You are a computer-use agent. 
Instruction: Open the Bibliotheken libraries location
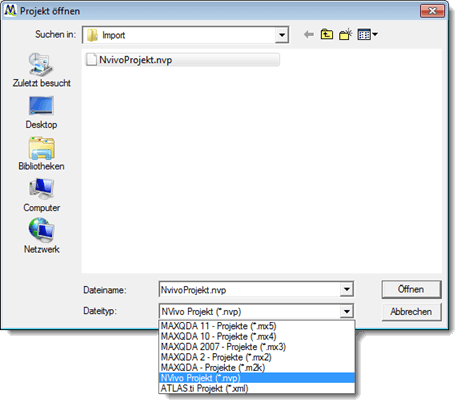tap(41, 154)
